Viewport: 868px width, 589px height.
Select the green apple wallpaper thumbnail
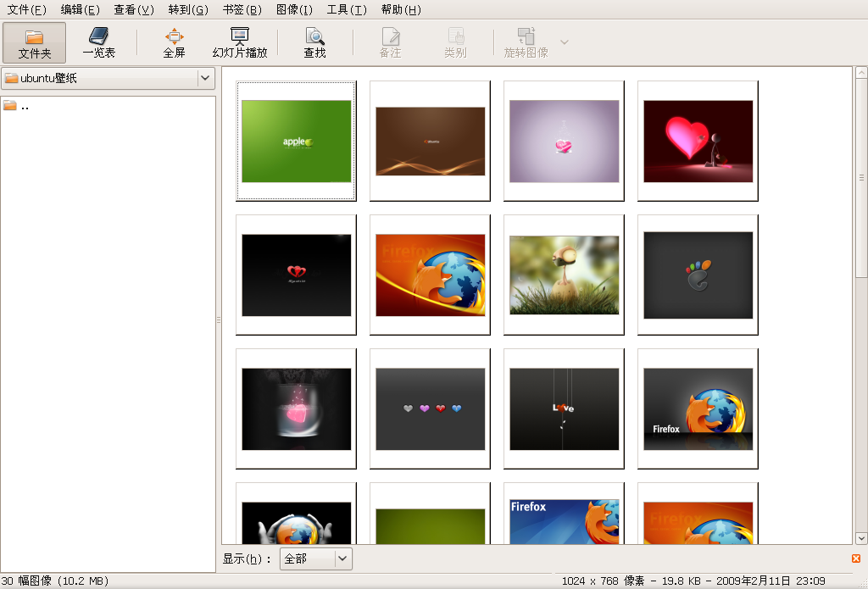(x=296, y=142)
